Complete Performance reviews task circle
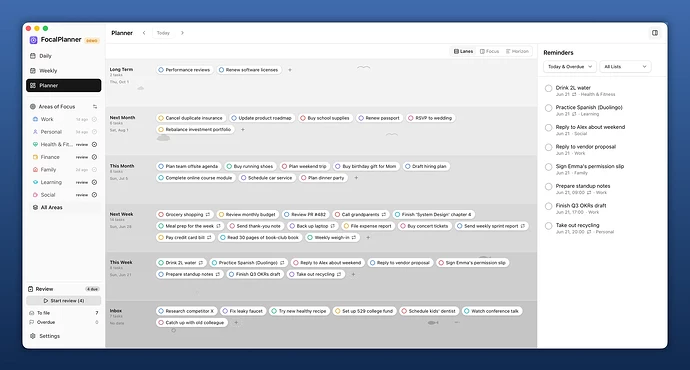This screenshot has height=370, width=690. pyautogui.click(x=161, y=70)
